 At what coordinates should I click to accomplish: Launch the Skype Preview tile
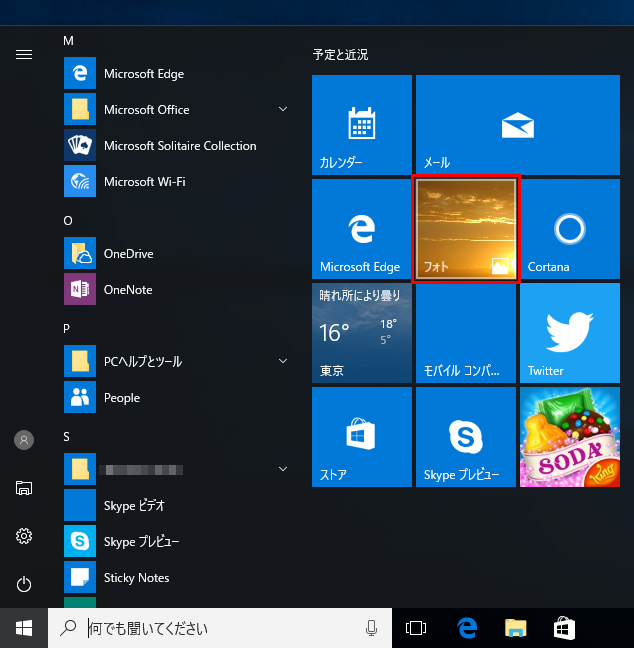465,437
